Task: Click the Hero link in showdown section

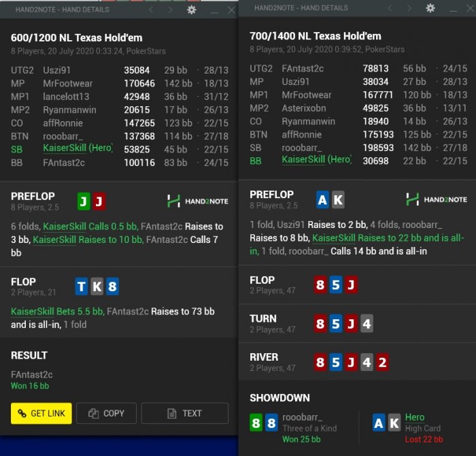Action: tap(415, 417)
